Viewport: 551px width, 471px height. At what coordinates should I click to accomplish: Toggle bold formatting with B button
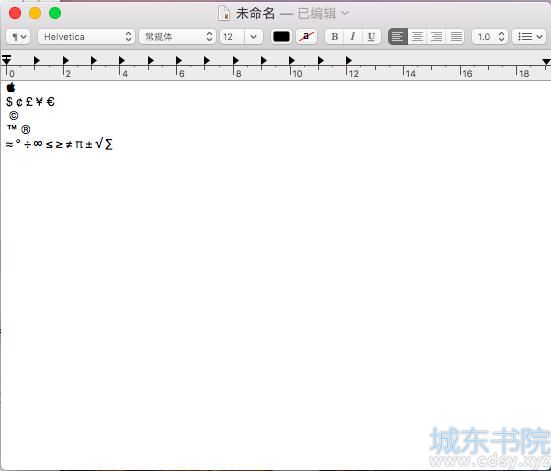pos(335,37)
